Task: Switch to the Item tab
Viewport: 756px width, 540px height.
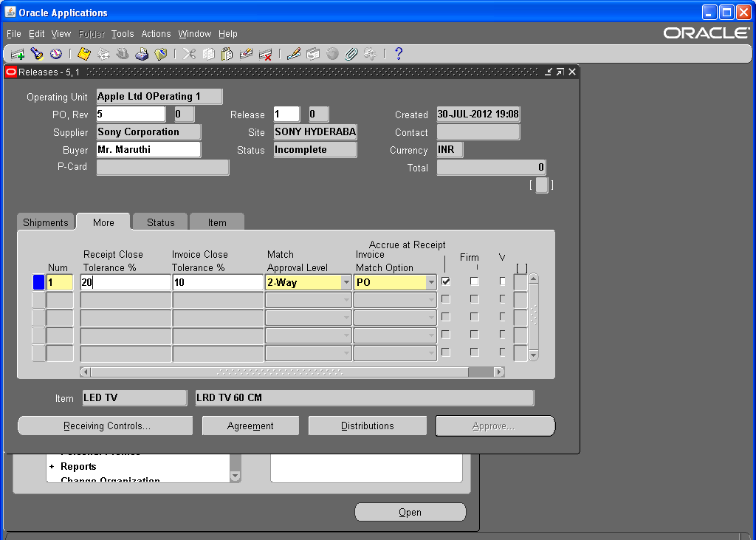Action: coord(217,222)
